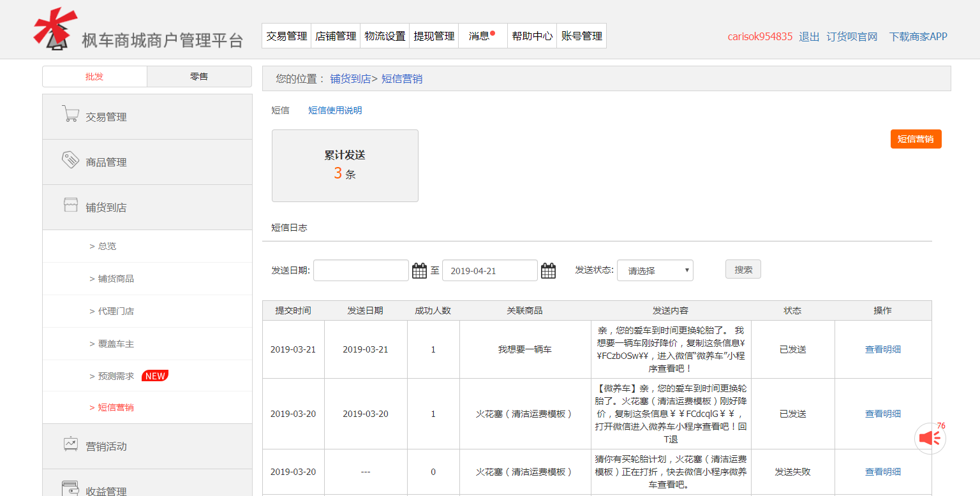Viewport: 980px width, 496px height.
Task: Select the 批发 tab
Action: tap(94, 77)
